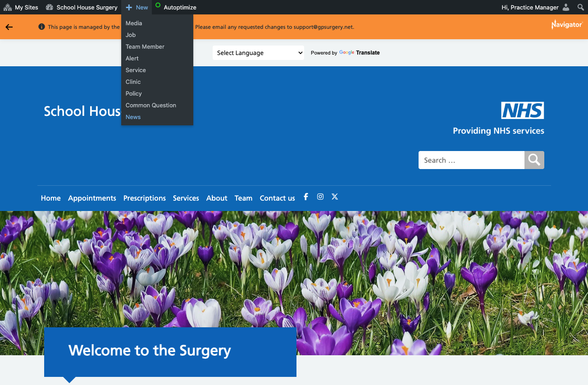
Task: Go to the Home page
Action: pyautogui.click(x=51, y=198)
